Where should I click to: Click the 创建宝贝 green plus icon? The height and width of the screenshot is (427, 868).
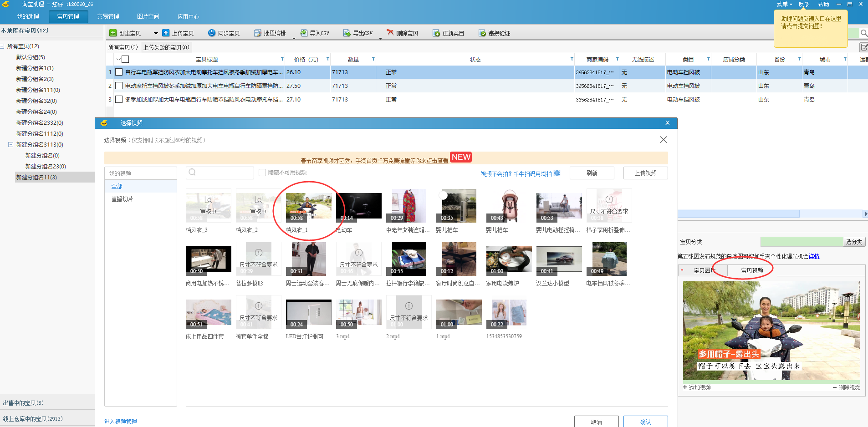(x=113, y=33)
